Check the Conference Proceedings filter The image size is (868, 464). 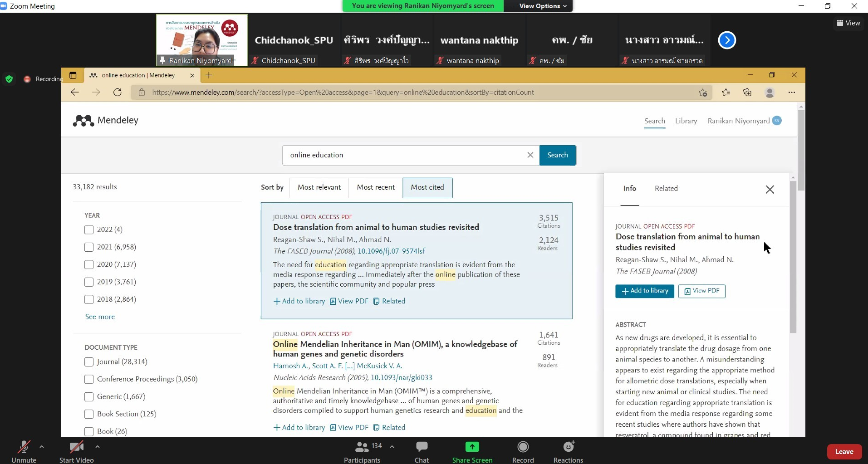[x=89, y=379]
